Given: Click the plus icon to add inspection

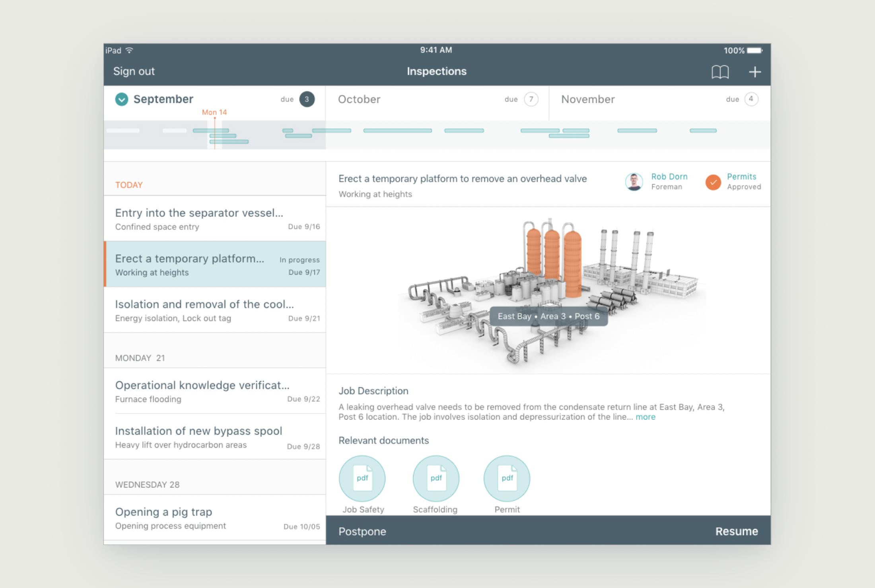Looking at the screenshot, I should click(754, 72).
